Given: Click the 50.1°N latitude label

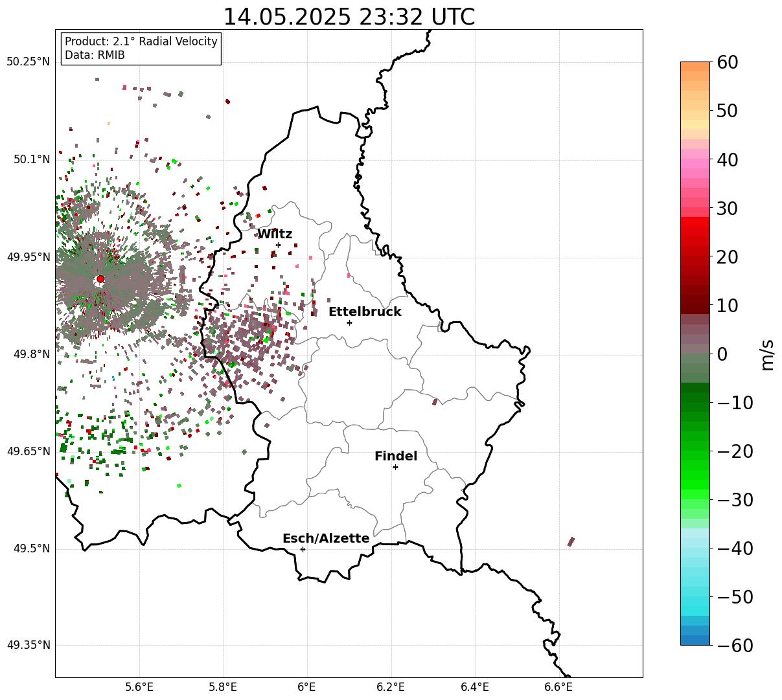Looking at the screenshot, I should (31, 159).
